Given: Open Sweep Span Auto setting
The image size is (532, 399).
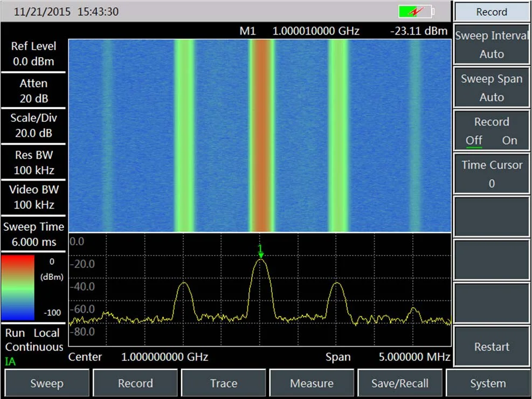Looking at the screenshot, I should [x=492, y=88].
